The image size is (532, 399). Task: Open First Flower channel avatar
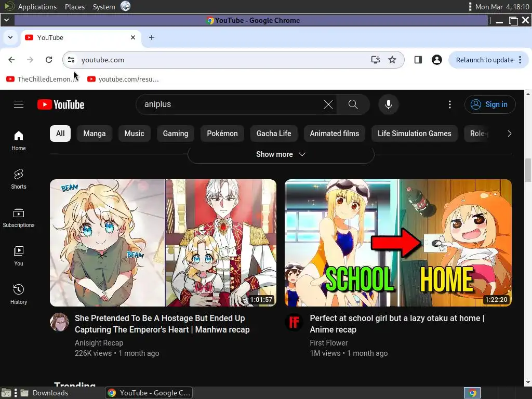[294, 322]
